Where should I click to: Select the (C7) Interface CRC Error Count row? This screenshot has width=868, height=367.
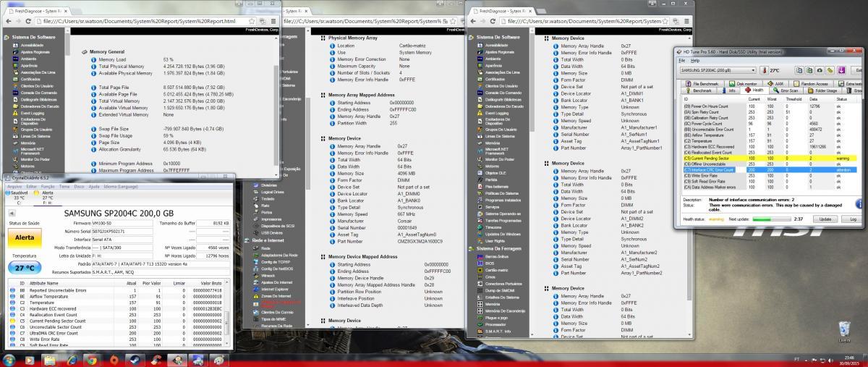point(769,169)
